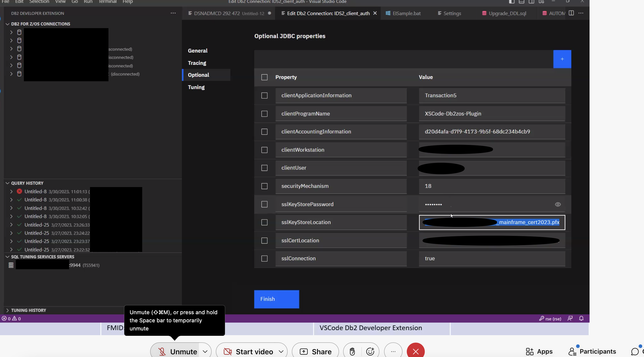Open the reactions smiley icon

pyautogui.click(x=370, y=351)
